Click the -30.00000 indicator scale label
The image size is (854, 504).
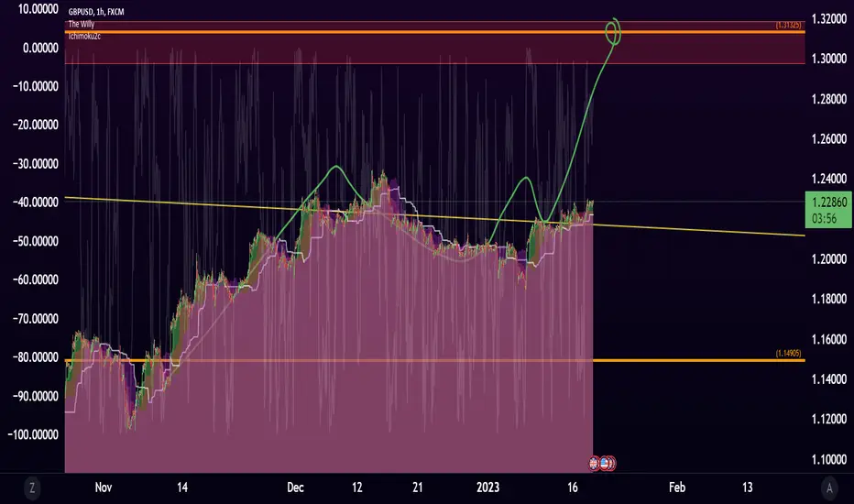(x=35, y=164)
